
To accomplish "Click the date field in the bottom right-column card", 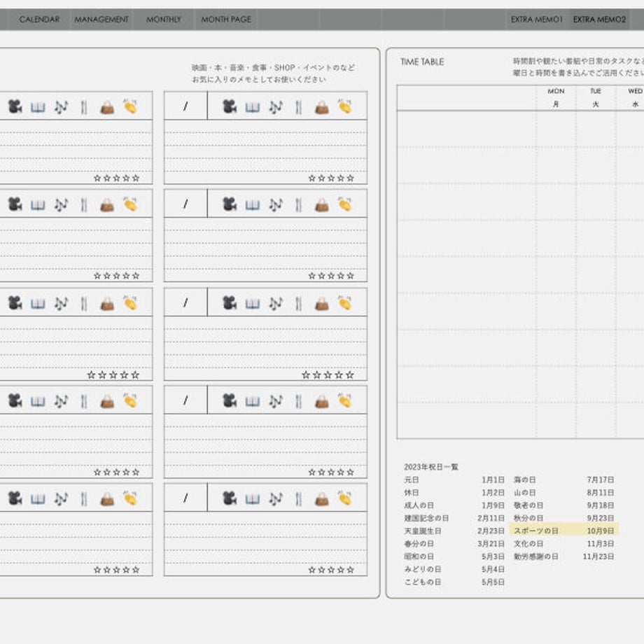I will click(185, 498).
